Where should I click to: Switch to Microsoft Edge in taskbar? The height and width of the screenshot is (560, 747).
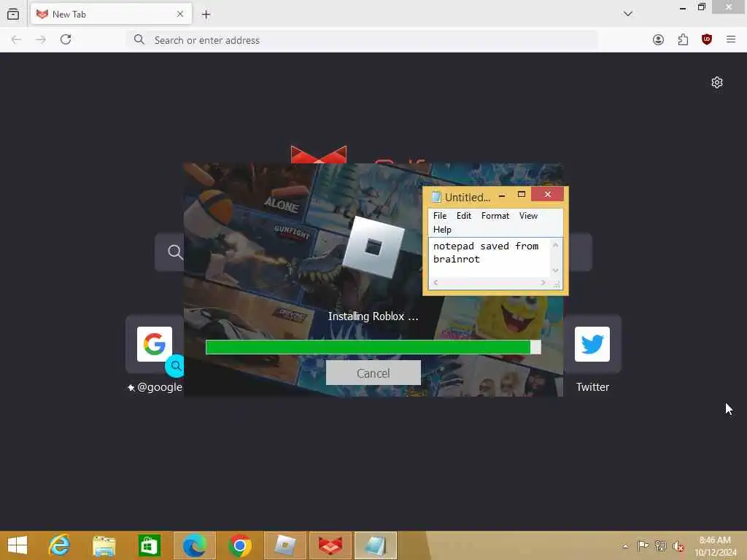coord(194,545)
